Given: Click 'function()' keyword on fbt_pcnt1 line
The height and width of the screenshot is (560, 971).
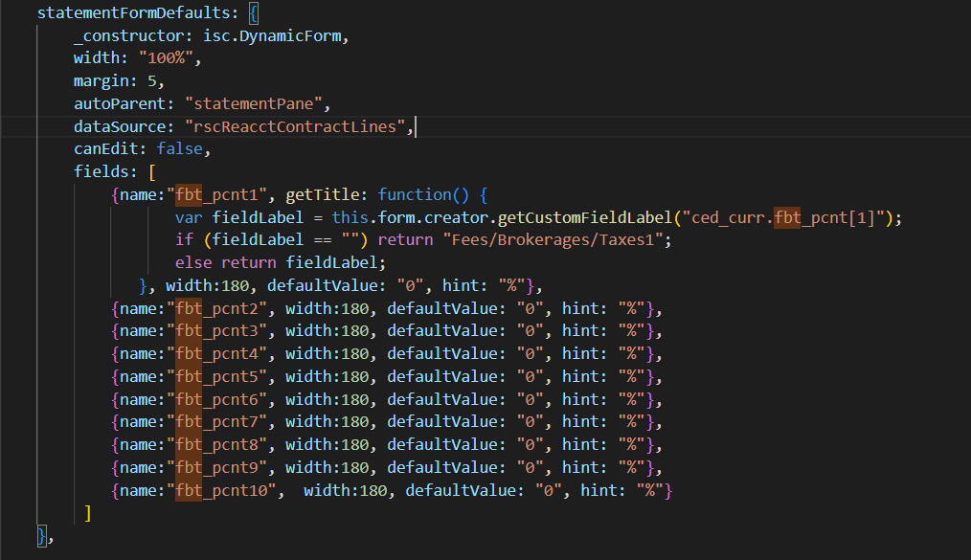Looking at the screenshot, I should [423, 195].
